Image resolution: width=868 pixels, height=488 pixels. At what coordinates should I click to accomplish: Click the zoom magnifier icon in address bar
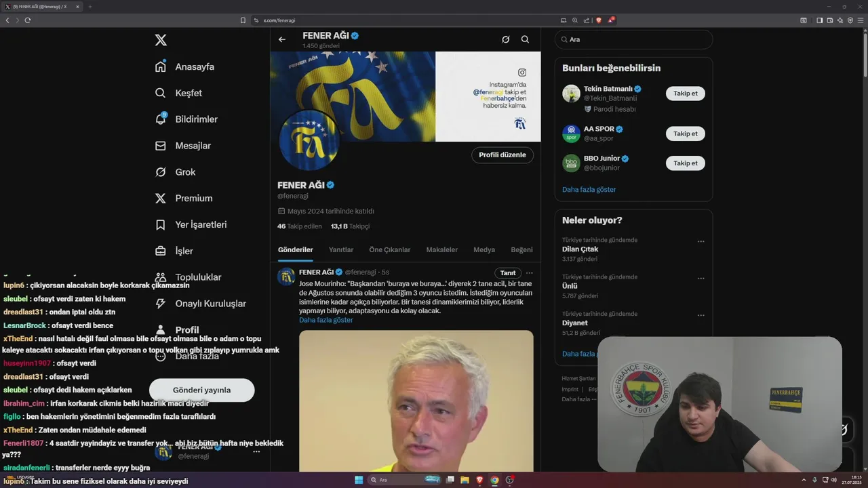(x=575, y=20)
